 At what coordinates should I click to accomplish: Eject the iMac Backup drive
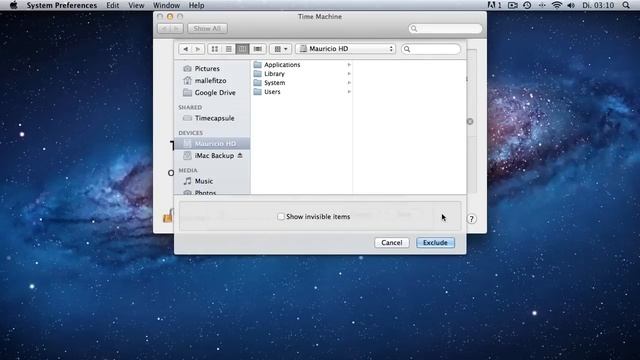pyautogui.click(x=240, y=156)
